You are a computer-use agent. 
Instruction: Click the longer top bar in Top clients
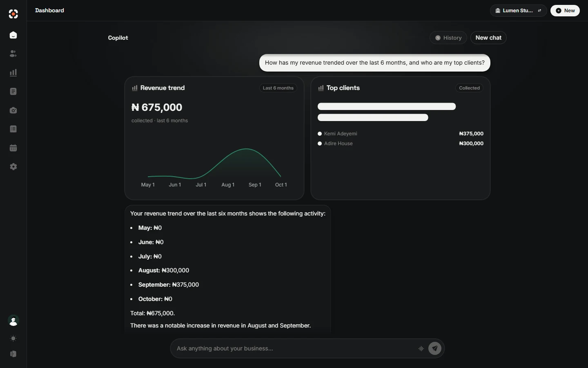(x=387, y=106)
